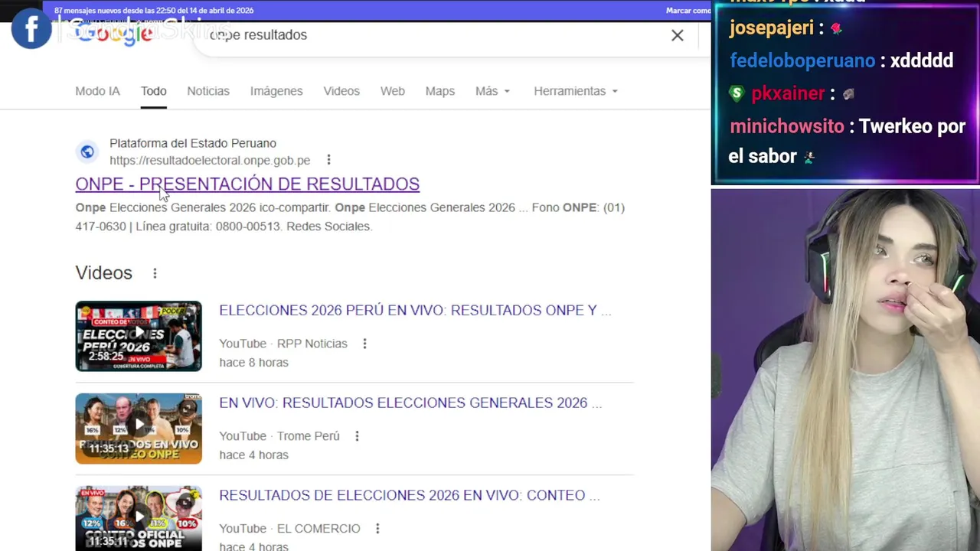The height and width of the screenshot is (551, 980).
Task: Click the username josepajeri in chat
Action: (x=771, y=28)
